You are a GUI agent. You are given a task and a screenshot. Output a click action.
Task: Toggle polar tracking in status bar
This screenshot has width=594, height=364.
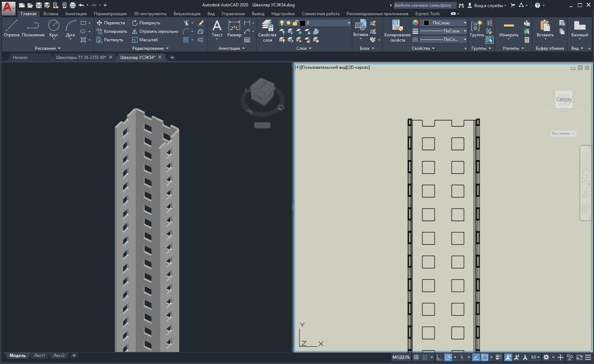(448, 357)
